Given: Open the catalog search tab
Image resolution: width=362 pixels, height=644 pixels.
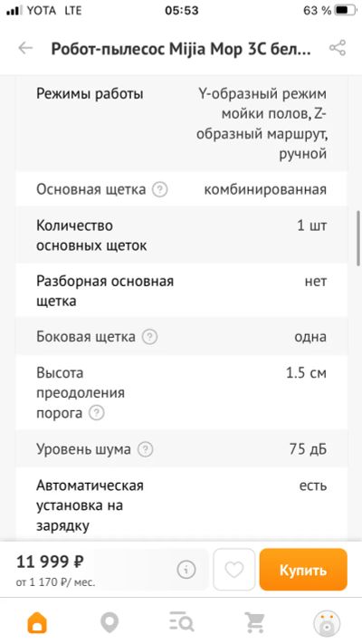Looking at the screenshot, I should point(181,622).
